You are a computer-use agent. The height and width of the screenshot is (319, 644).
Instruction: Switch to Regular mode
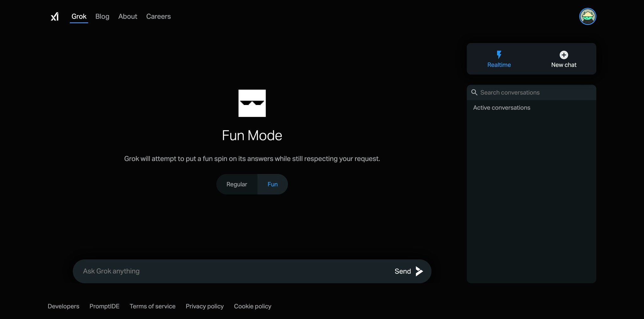coord(237,184)
